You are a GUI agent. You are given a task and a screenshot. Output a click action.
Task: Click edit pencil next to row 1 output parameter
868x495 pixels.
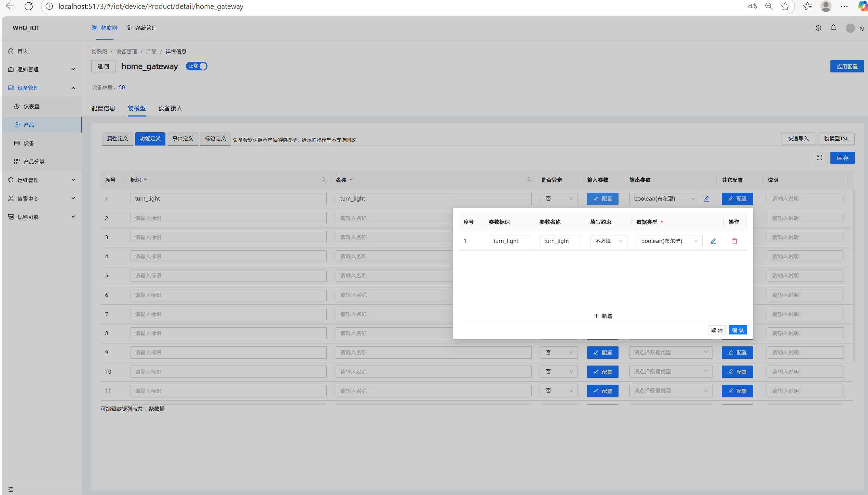pos(706,199)
